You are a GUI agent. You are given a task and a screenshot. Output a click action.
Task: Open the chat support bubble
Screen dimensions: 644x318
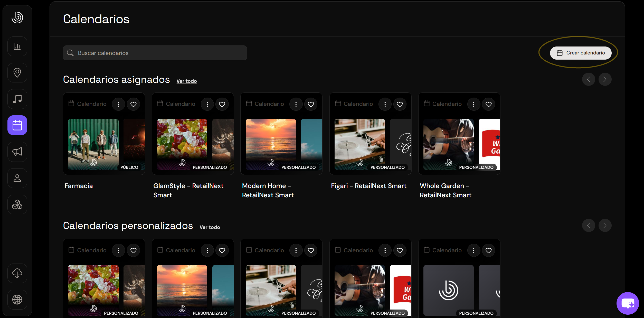tap(628, 303)
